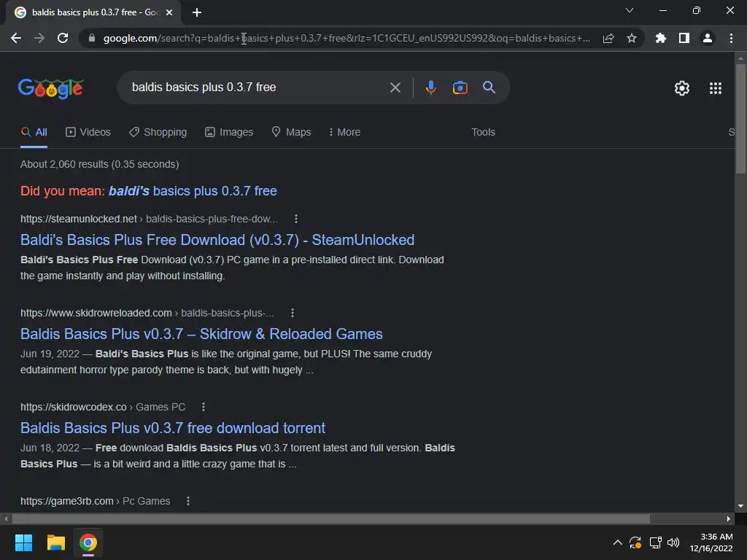Search by image with camera icon
The height and width of the screenshot is (560, 747).
tap(460, 87)
